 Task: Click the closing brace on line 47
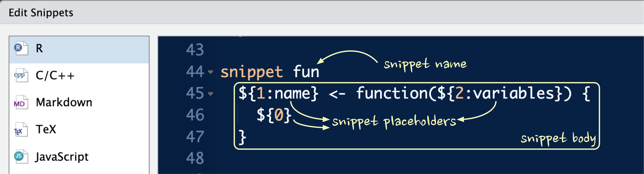[242, 137]
